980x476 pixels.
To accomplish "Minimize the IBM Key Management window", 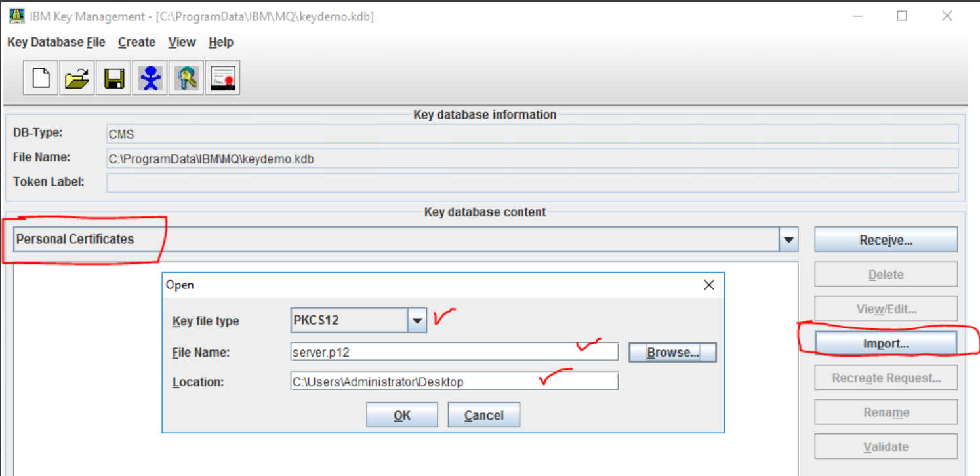I will (857, 16).
